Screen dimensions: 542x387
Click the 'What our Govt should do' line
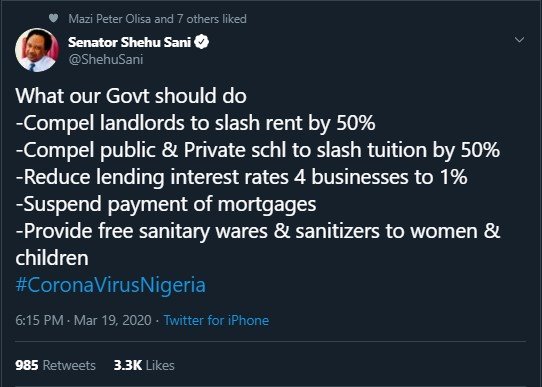131,96
